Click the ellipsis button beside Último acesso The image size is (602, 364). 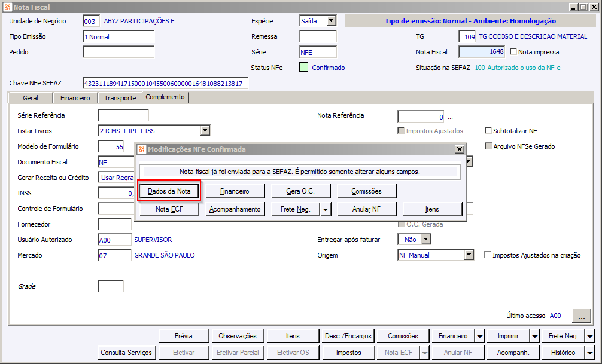(582, 316)
